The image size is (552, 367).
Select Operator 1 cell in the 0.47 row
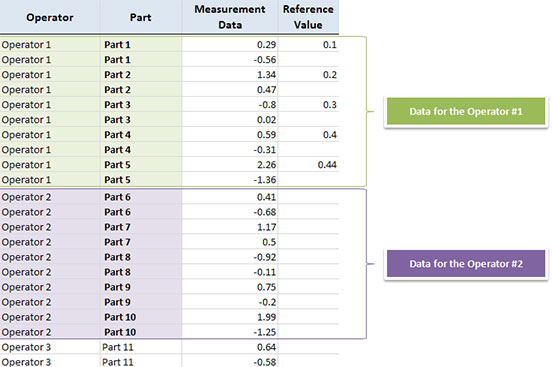tap(50, 89)
